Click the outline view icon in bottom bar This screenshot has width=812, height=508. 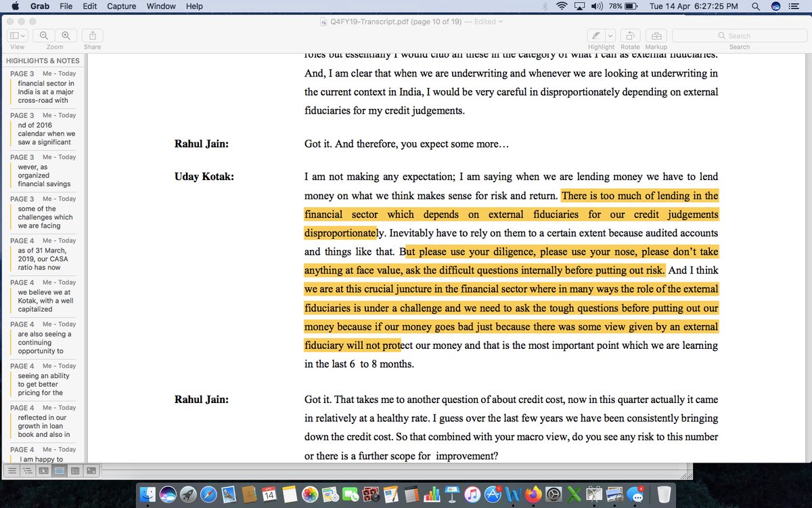coord(28,471)
